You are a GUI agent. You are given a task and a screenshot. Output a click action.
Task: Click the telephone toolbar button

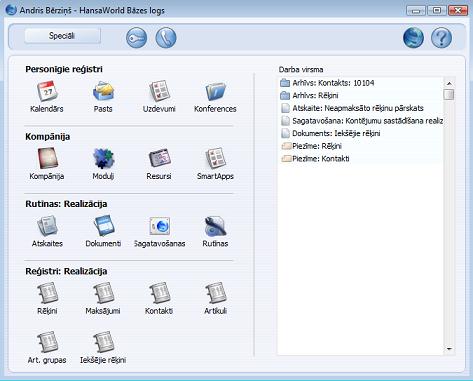point(166,37)
